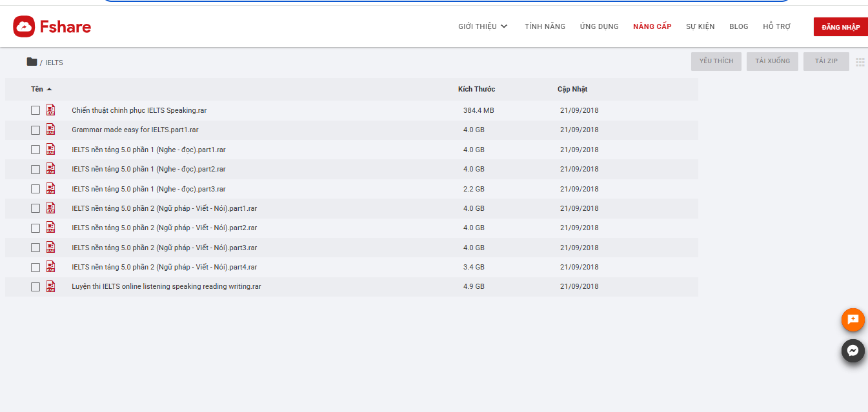Screen dimensions: 868x412
Task: Click RAR icon of Luyện thi IELTS online
Action: tap(51, 286)
